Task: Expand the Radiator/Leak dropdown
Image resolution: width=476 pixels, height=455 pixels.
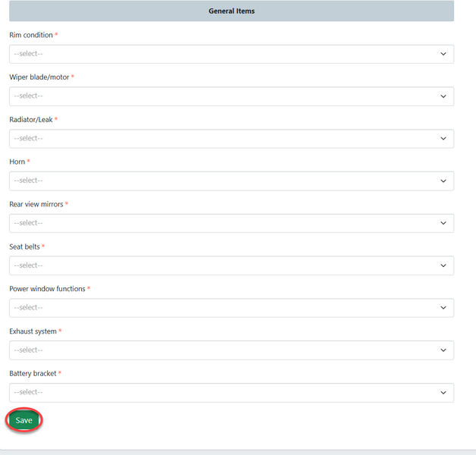Action: pos(231,139)
